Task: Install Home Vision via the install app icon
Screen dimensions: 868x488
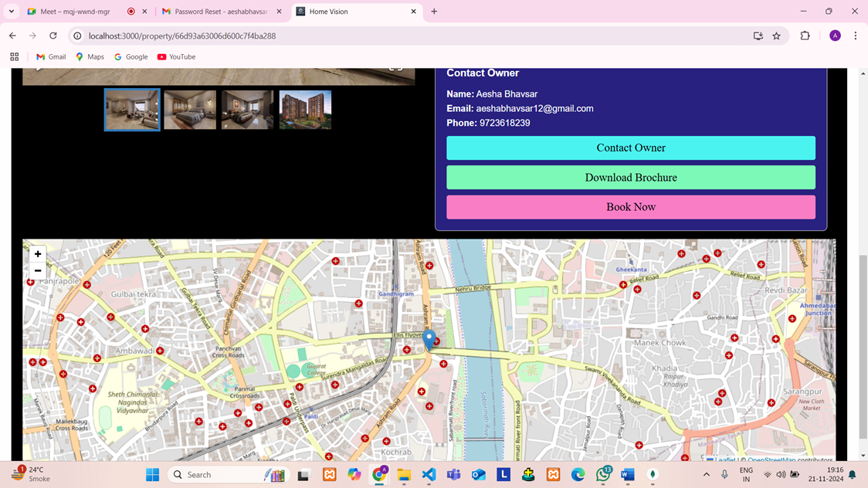Action: (x=758, y=36)
